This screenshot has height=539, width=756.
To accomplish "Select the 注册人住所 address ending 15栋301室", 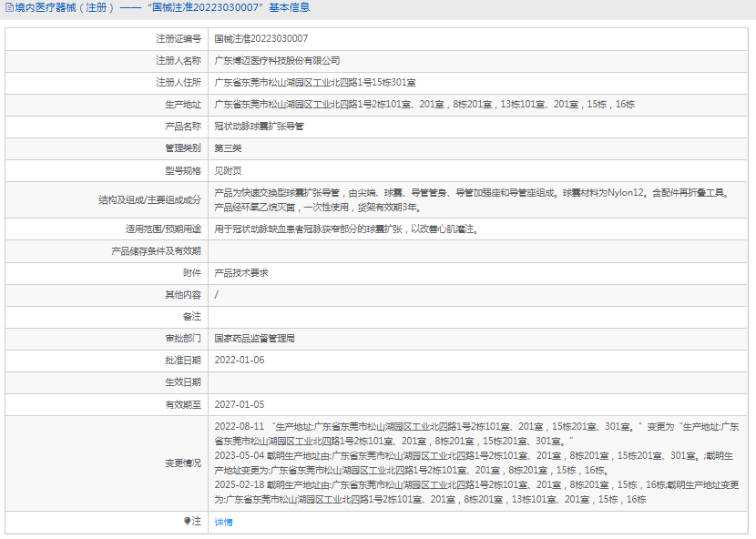I will 315,83.
